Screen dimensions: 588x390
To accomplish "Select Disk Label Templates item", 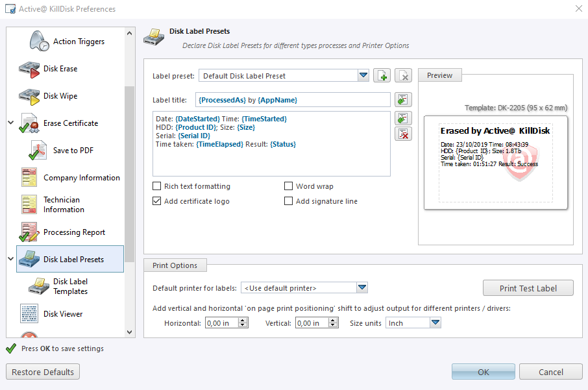I will click(70, 286).
